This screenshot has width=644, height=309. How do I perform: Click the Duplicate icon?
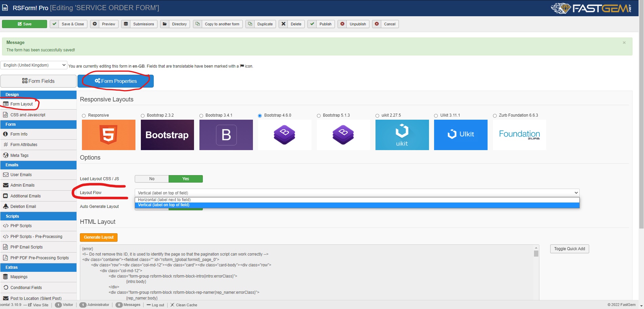250,24
